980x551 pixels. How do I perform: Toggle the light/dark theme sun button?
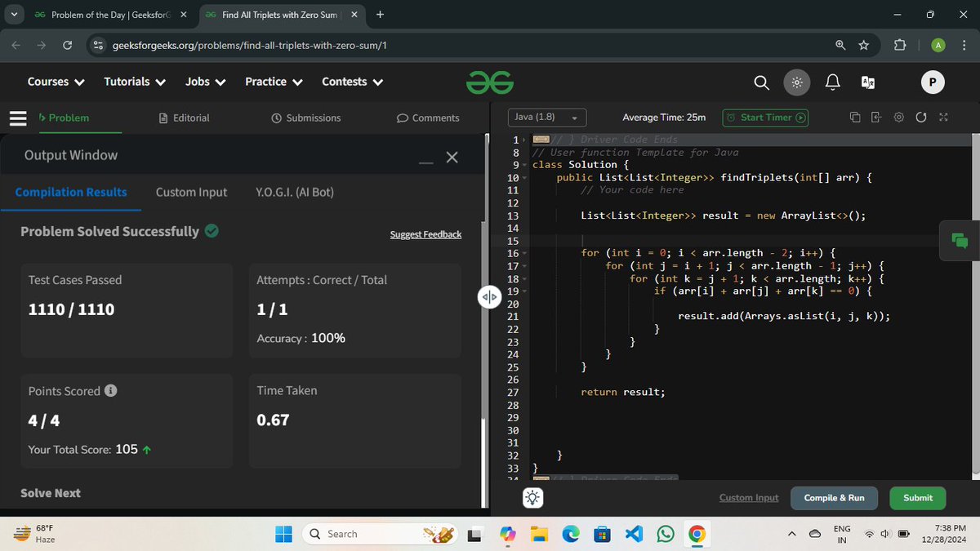coord(796,82)
